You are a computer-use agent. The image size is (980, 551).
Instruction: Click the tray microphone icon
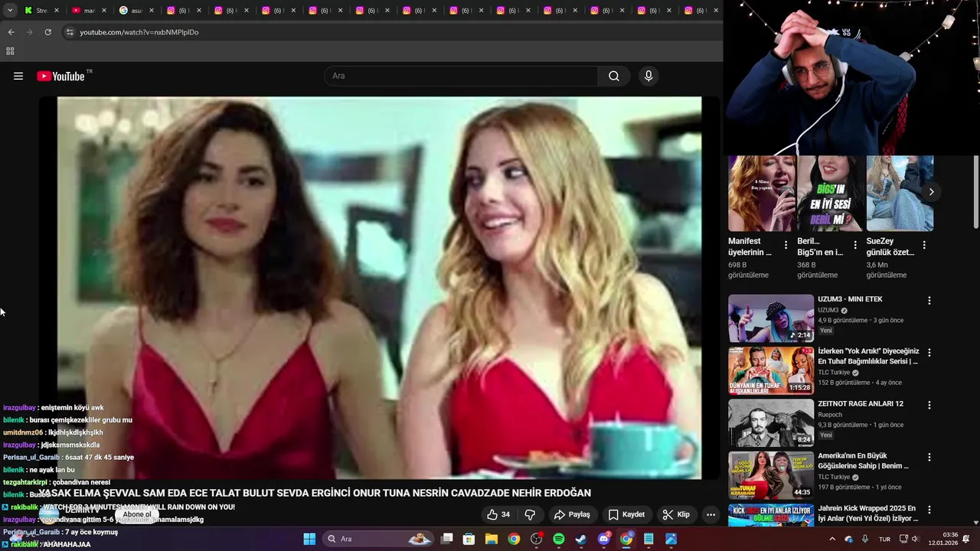click(865, 539)
